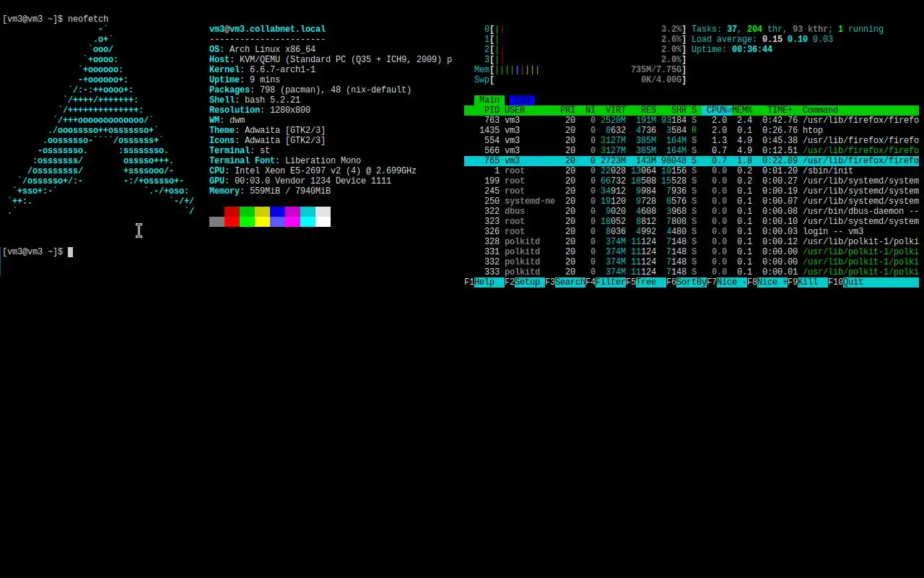
Task: Sort processes by PID column header
Action: 492,110
